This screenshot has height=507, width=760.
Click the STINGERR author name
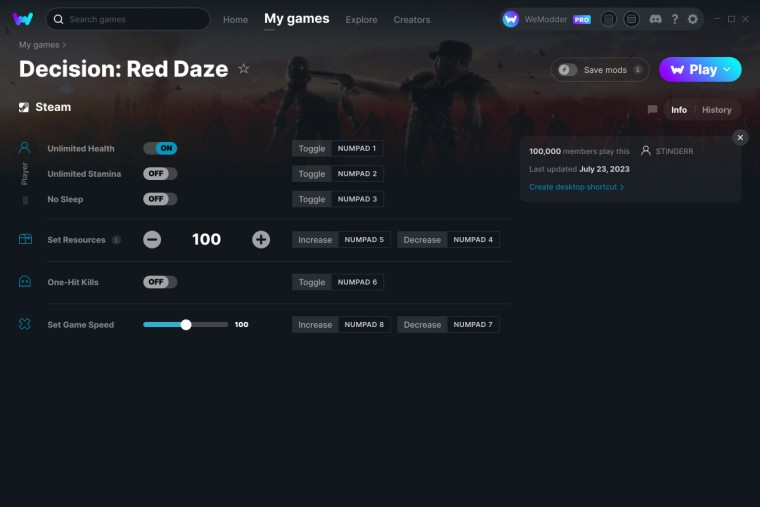click(674, 151)
